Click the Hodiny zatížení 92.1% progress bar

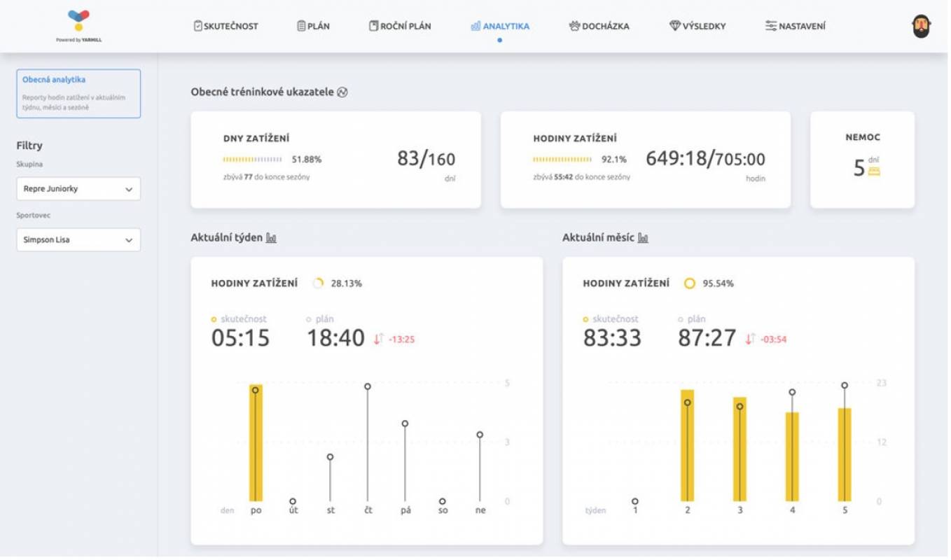[x=562, y=160]
